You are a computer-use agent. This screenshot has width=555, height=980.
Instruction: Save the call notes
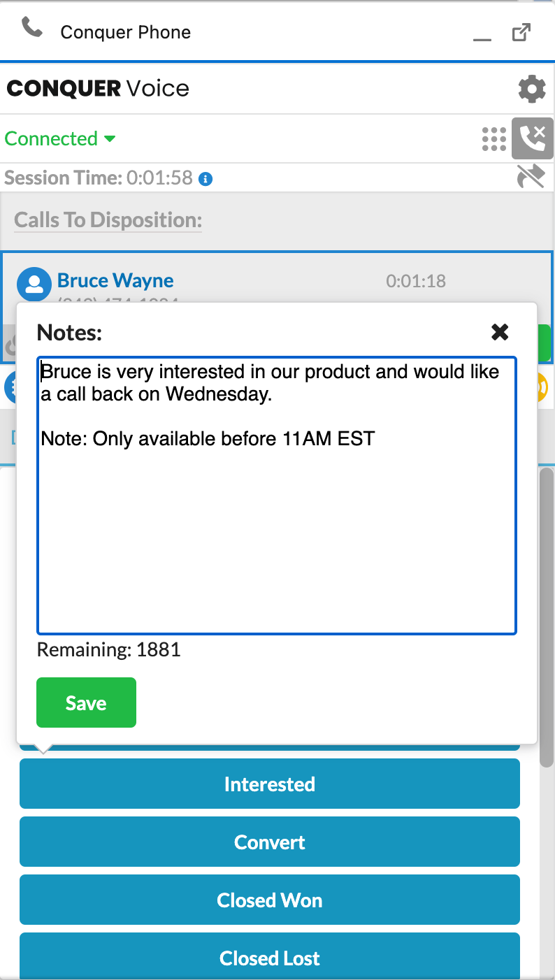click(86, 702)
